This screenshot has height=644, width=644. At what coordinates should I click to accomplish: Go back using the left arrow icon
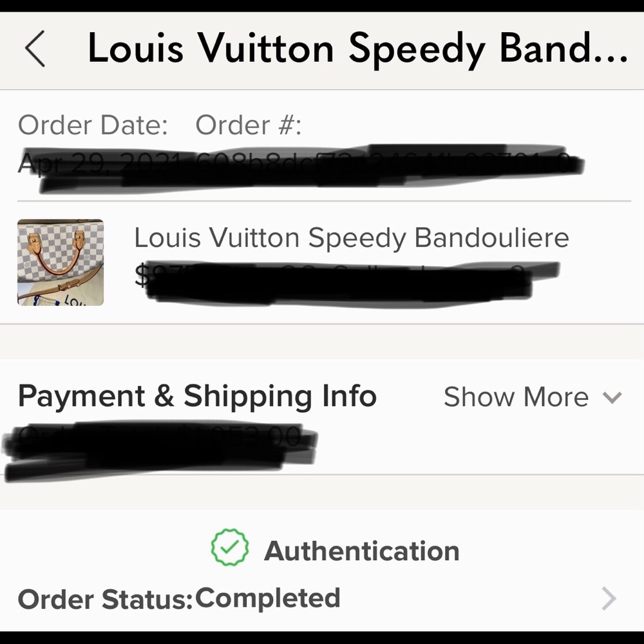[x=35, y=48]
